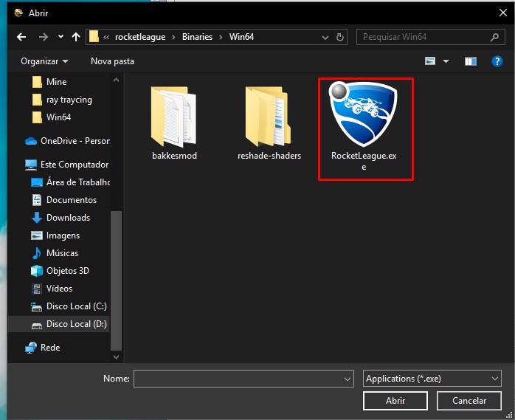Viewport: 515px width, 420px height.
Task: Open the Win64 folder in sidebar
Action: tap(52, 117)
